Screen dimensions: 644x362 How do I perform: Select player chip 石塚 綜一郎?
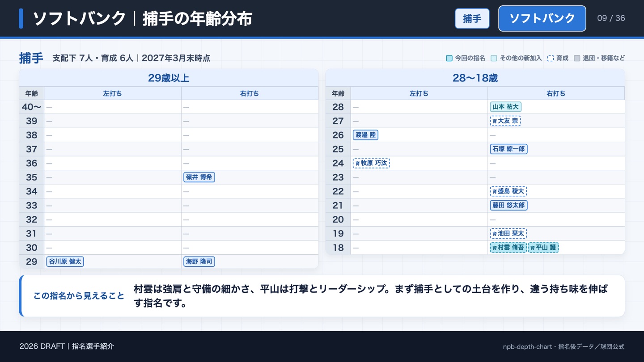(508, 149)
